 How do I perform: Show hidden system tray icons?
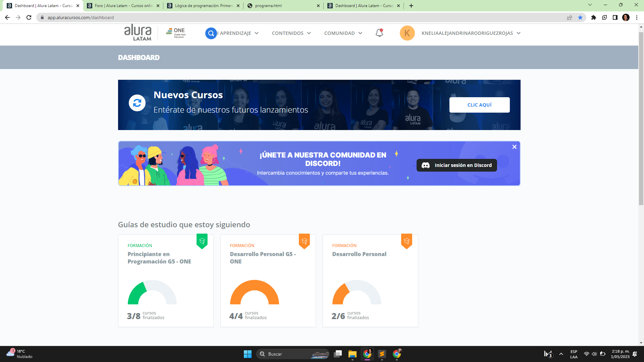point(561,354)
